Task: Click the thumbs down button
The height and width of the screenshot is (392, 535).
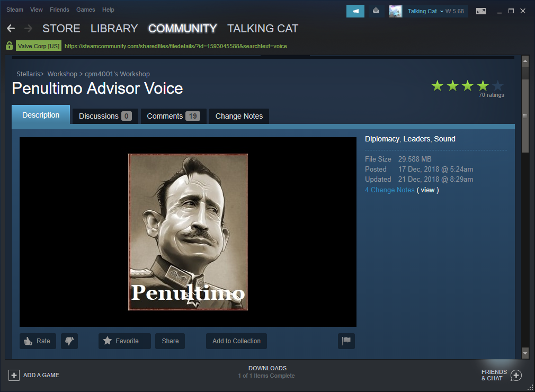Action: (69, 341)
